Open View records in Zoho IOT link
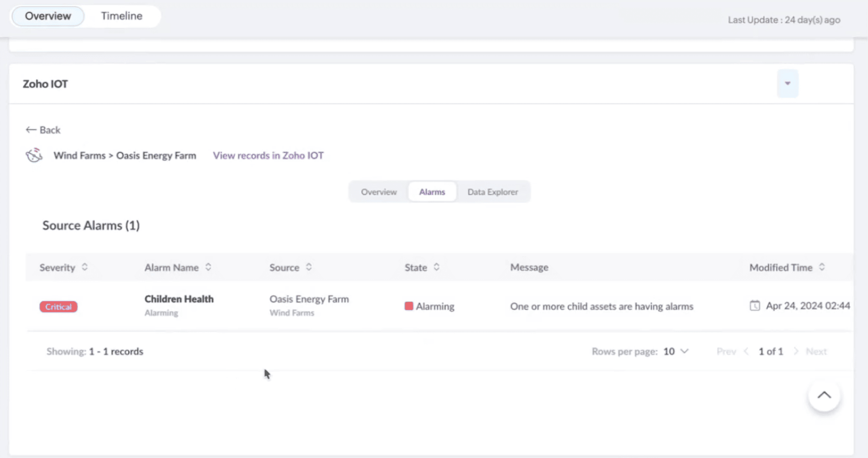868x458 pixels. point(268,155)
